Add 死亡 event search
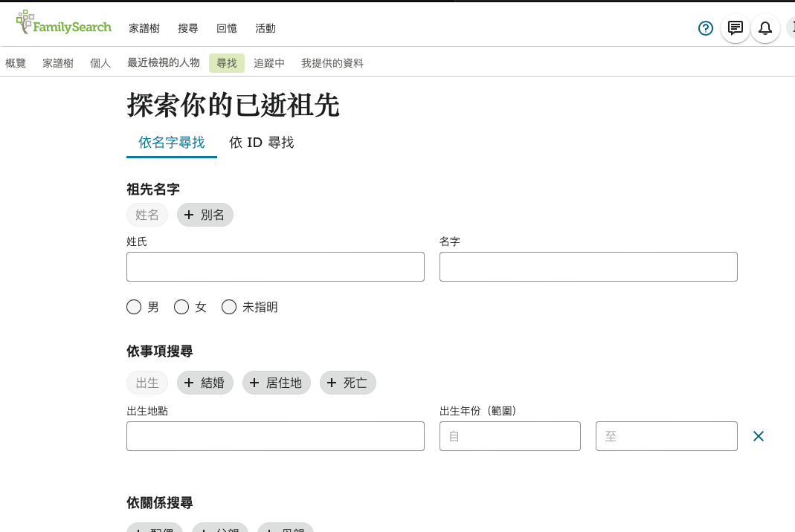The image size is (795, 532). pyautogui.click(x=348, y=383)
